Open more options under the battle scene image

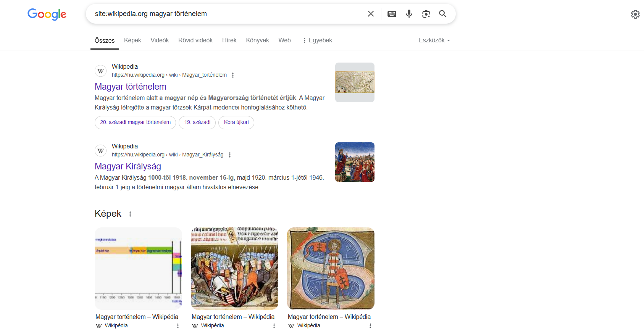pos(274,326)
